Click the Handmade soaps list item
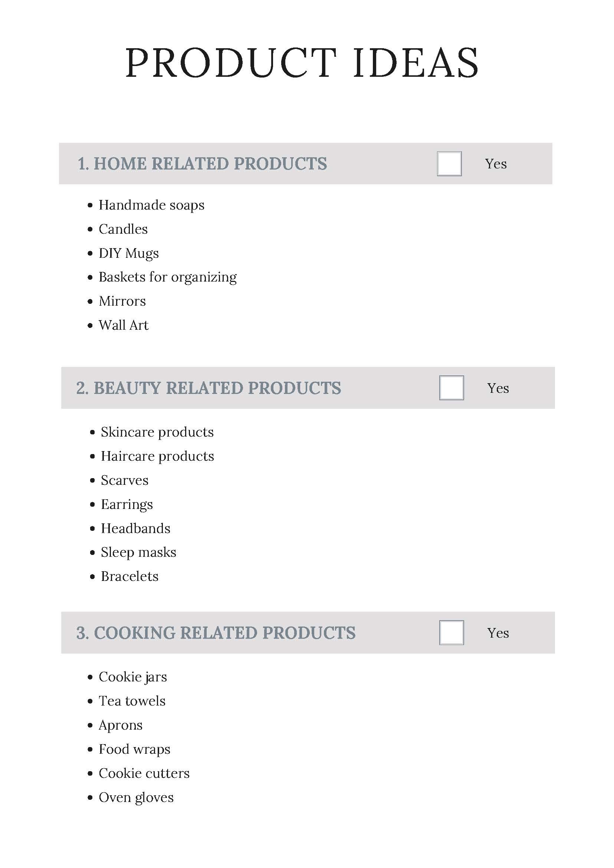Screen dimensions: 614x868 click(152, 205)
